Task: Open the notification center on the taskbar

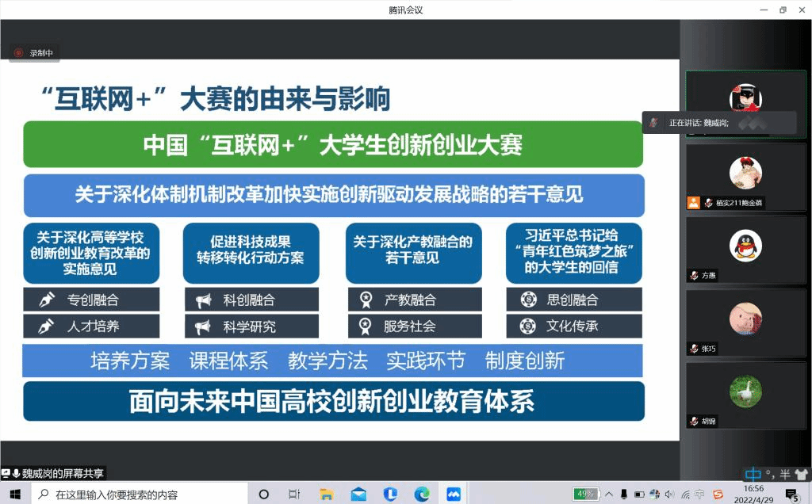Action: coord(791,494)
